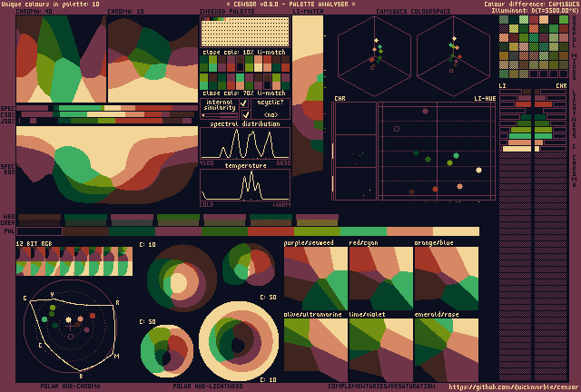Select the red/cyan complementary preview
The width and height of the screenshot is (581, 392).
pos(380,279)
